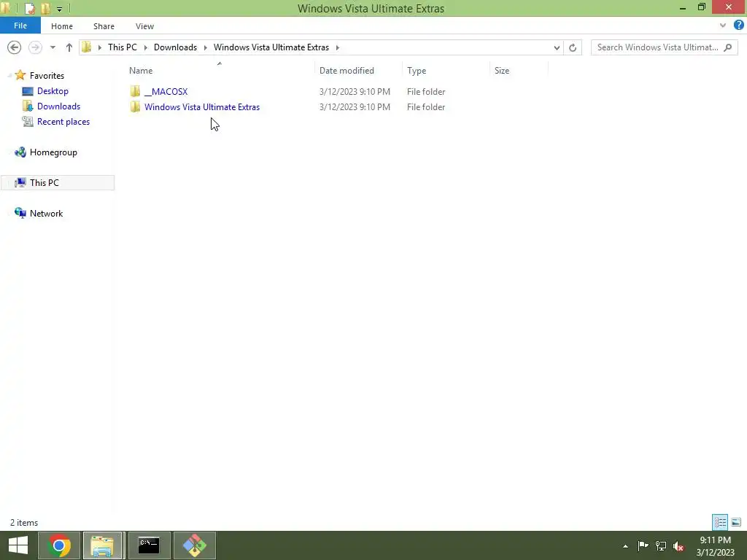This screenshot has width=747, height=560.
Task: Switch to the Home ribbon tab
Action: point(62,26)
